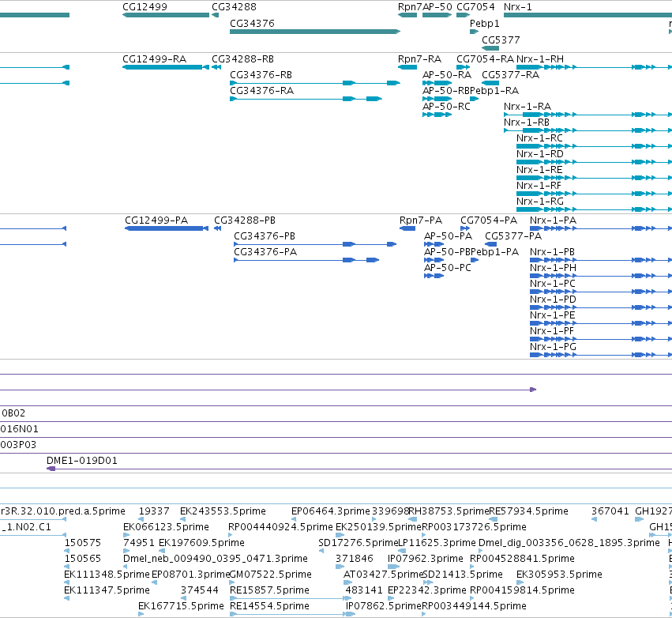672x618 pixels.
Task: Click protein CG34376-PA
Action: pyautogui.click(x=265, y=252)
